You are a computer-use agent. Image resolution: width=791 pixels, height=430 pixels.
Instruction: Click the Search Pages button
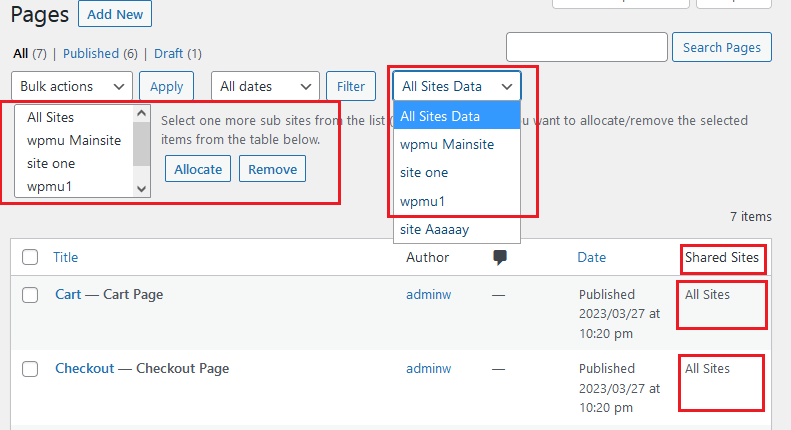722,47
